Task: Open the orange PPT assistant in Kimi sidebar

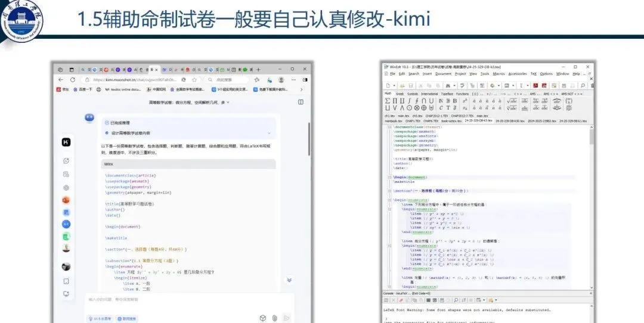Action: click(66, 200)
